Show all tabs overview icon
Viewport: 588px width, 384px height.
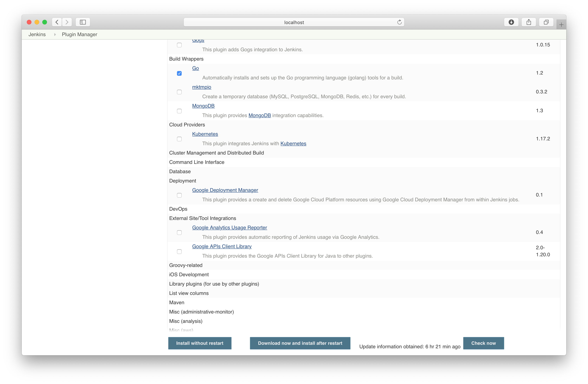[546, 22]
